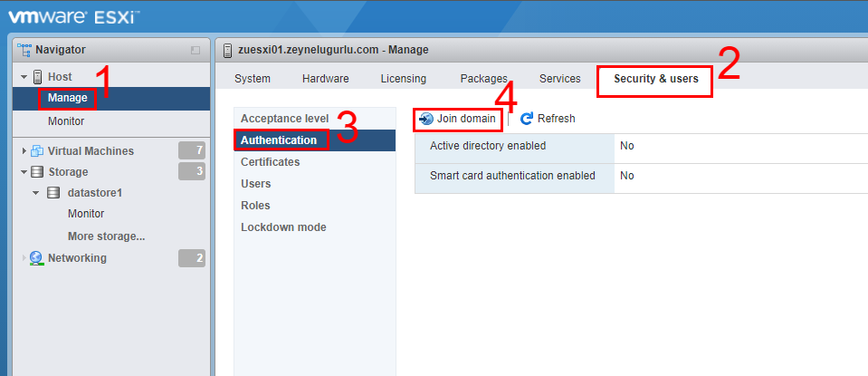Collapse the Host tree node
This screenshot has height=376, width=868.
[24, 77]
